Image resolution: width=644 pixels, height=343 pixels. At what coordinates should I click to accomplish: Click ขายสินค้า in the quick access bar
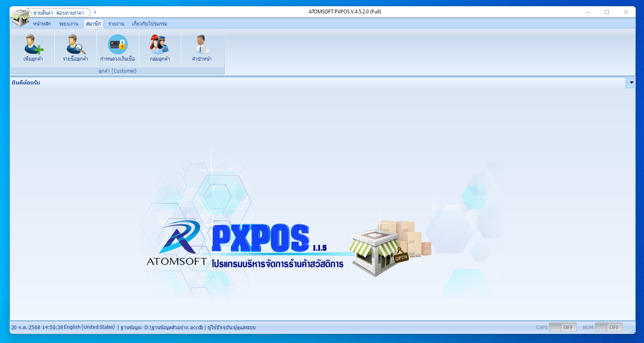(43, 13)
